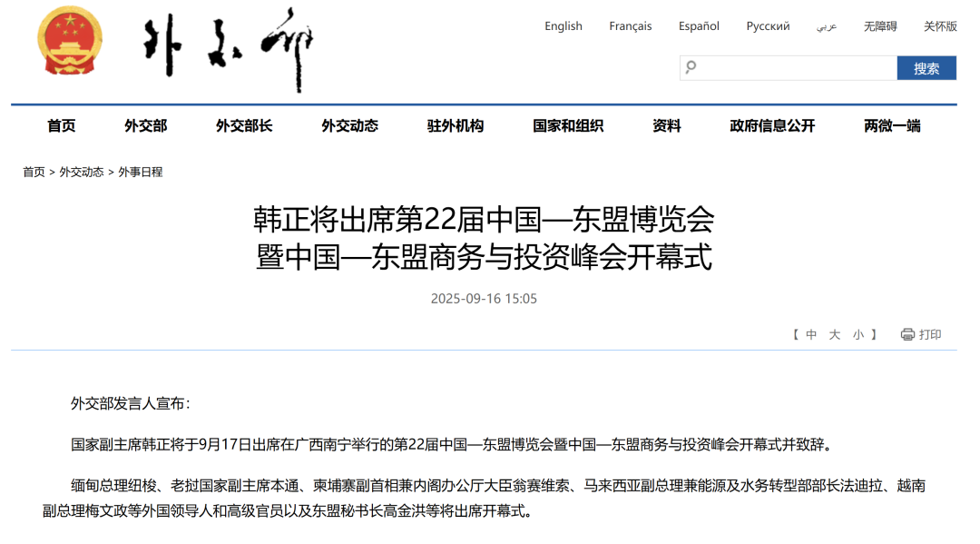The image size is (980, 544).
Task: Set font size to 大 (large)
Action: click(835, 334)
